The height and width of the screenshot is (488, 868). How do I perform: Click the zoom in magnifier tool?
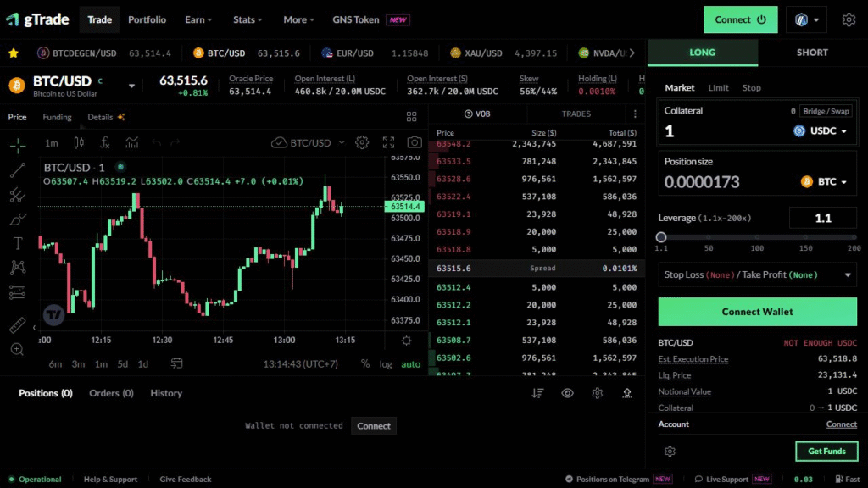[17, 350]
